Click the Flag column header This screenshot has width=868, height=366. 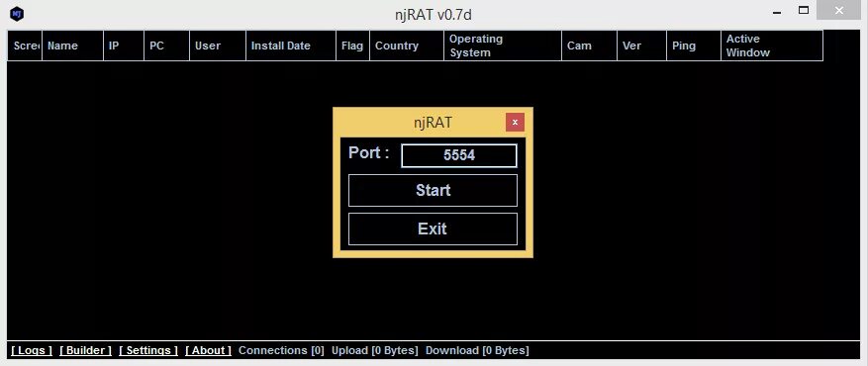(352, 46)
